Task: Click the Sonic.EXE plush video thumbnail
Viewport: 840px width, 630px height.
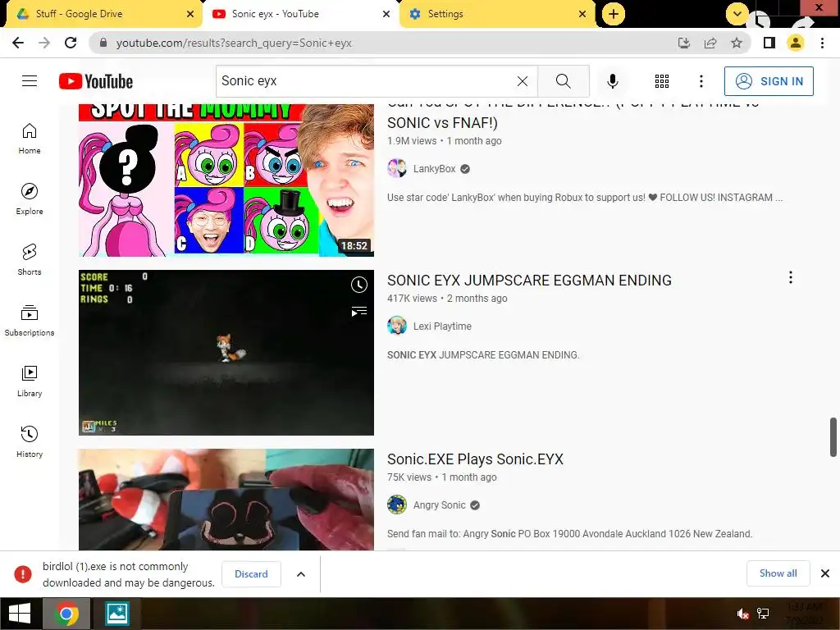Action: pos(226,500)
